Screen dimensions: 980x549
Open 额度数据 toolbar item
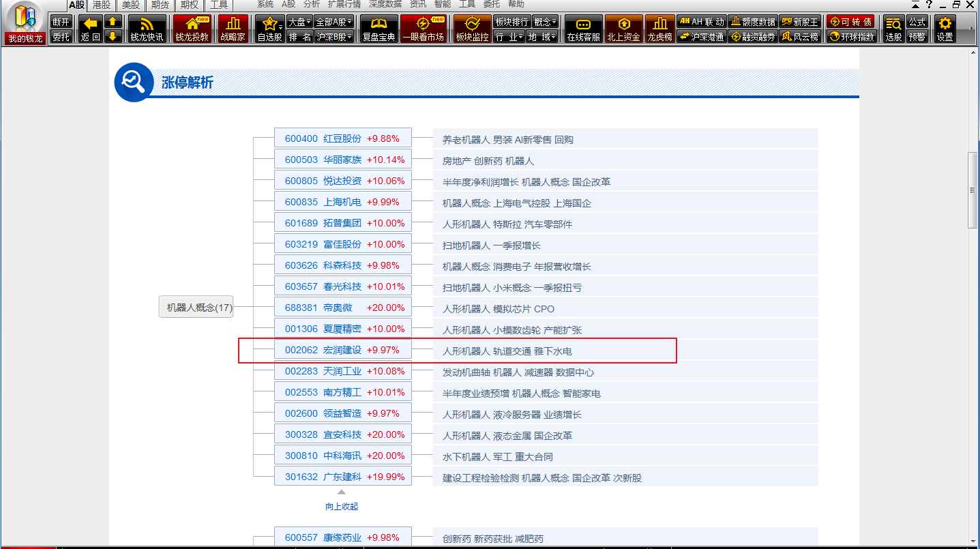point(752,22)
